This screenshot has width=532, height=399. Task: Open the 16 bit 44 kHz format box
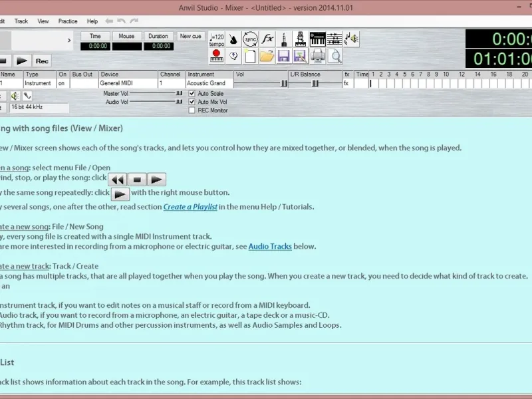(x=39, y=107)
